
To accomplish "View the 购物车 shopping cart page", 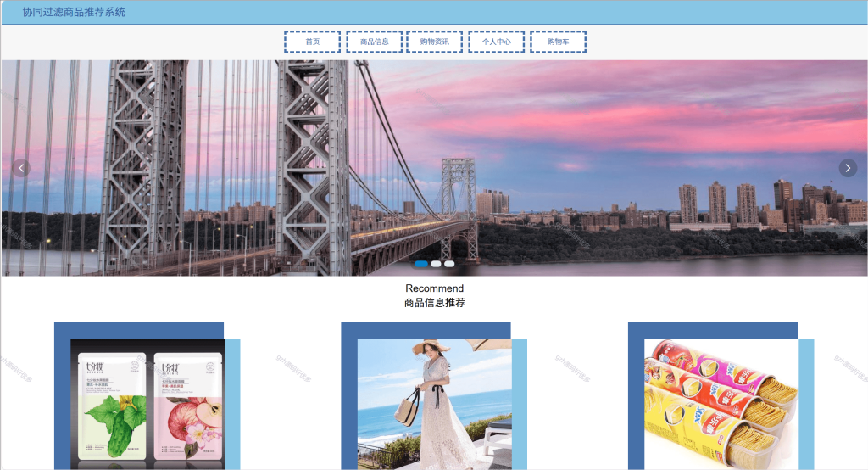I will [x=558, y=42].
